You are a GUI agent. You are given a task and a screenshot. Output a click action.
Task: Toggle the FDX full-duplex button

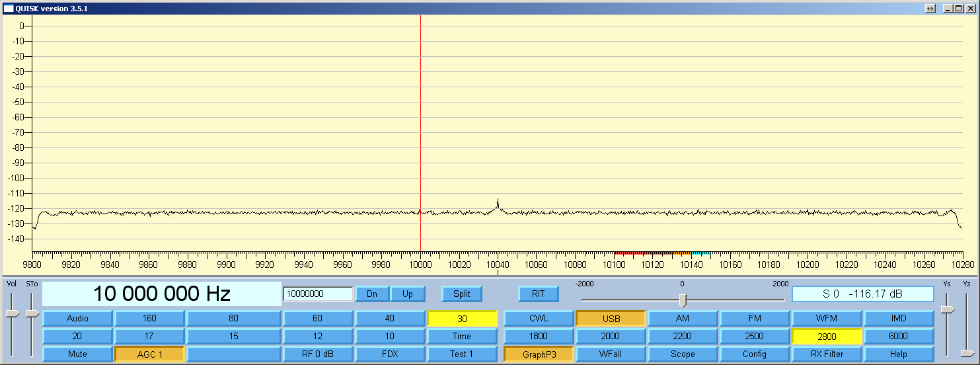click(x=390, y=354)
